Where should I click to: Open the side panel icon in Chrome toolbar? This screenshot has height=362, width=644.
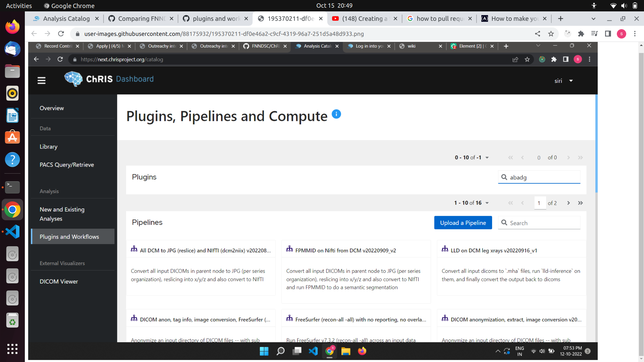[x=608, y=34]
